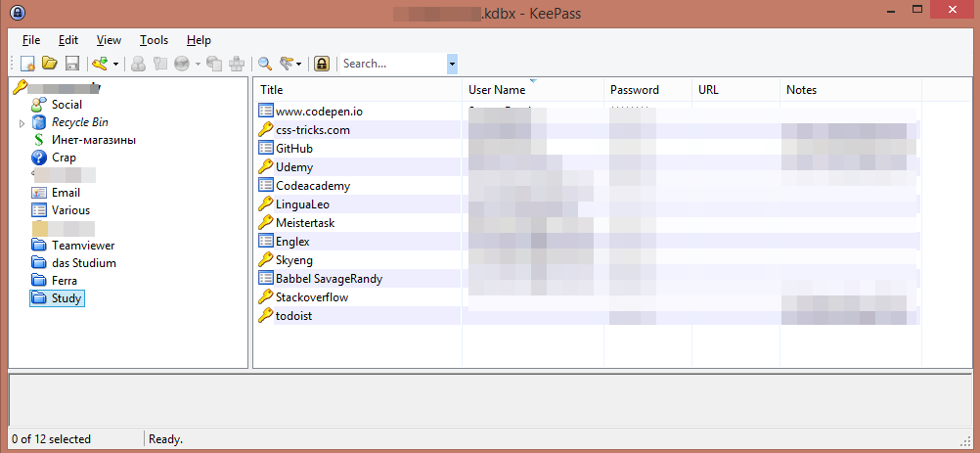Image resolution: width=980 pixels, height=453 pixels.
Task: Expand the Recycle Bin tree node
Action: pos(22,123)
